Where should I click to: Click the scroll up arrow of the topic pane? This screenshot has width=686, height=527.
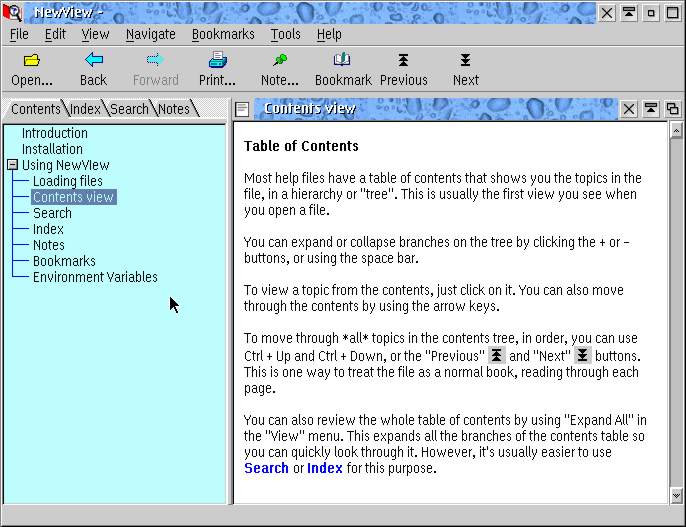[676, 131]
